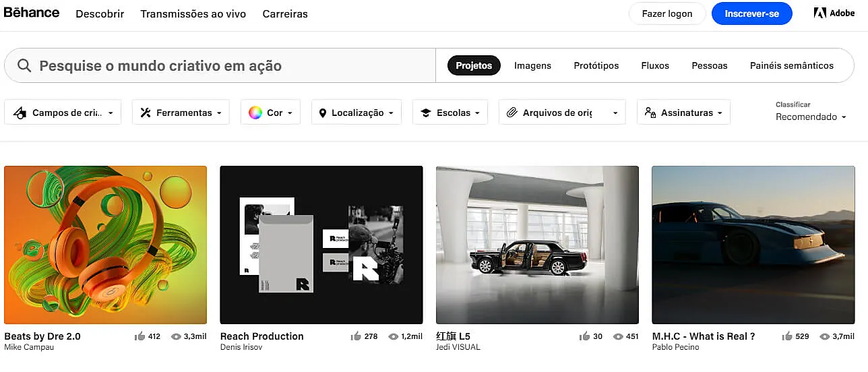Open the M.H.C What is Real thumbnail
Image resolution: width=868 pixels, height=372 pixels.
point(753,245)
